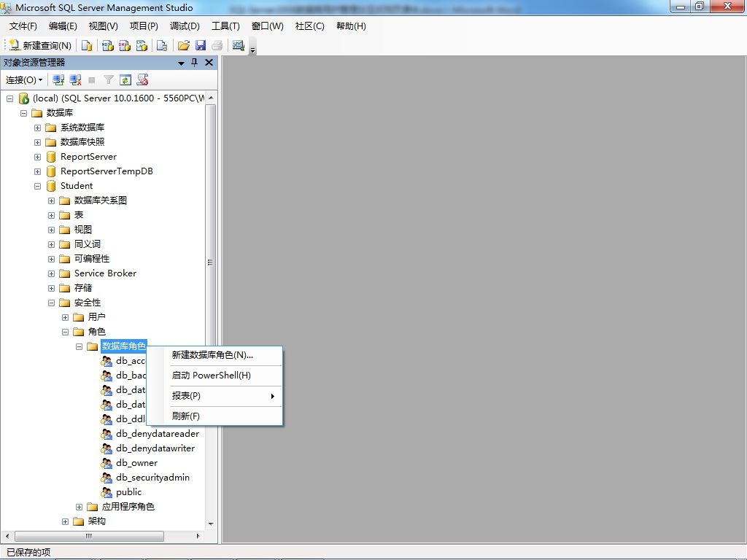Open the 窗口(W) menu
The height and width of the screenshot is (560, 747).
coord(267,26)
